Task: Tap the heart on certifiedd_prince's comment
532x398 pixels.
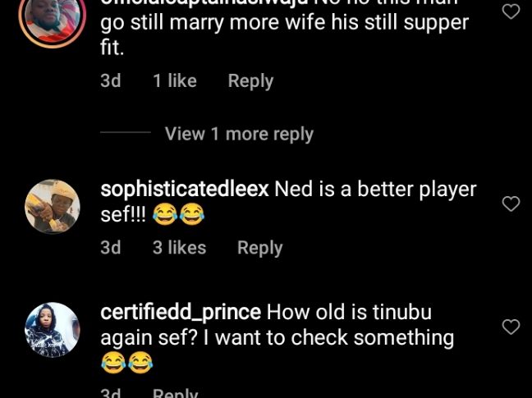Action: (x=511, y=327)
